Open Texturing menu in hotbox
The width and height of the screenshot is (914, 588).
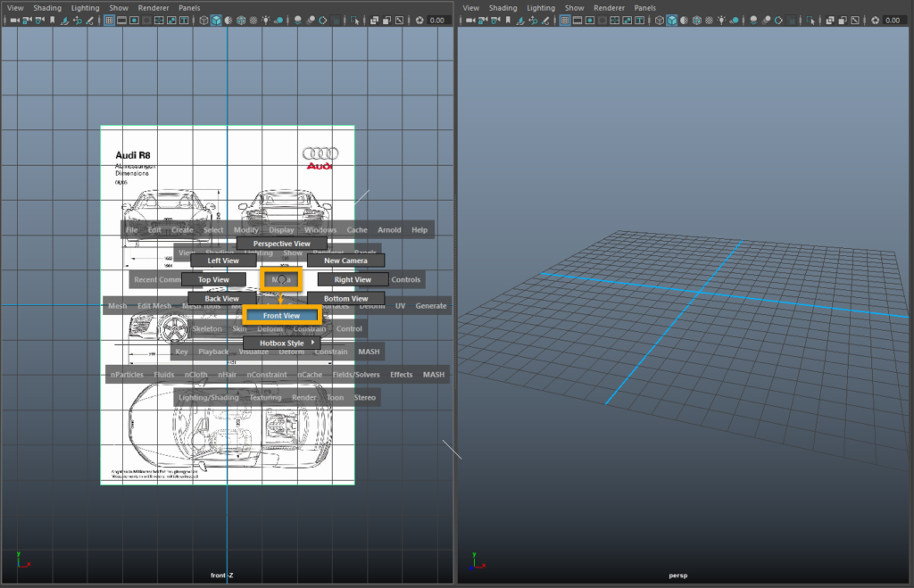(265, 397)
